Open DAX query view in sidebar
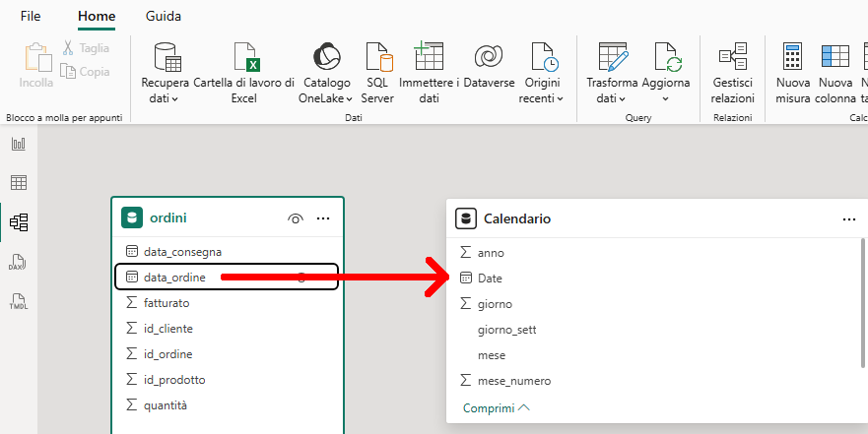Viewport: 868px width, 434px height. tap(18, 262)
